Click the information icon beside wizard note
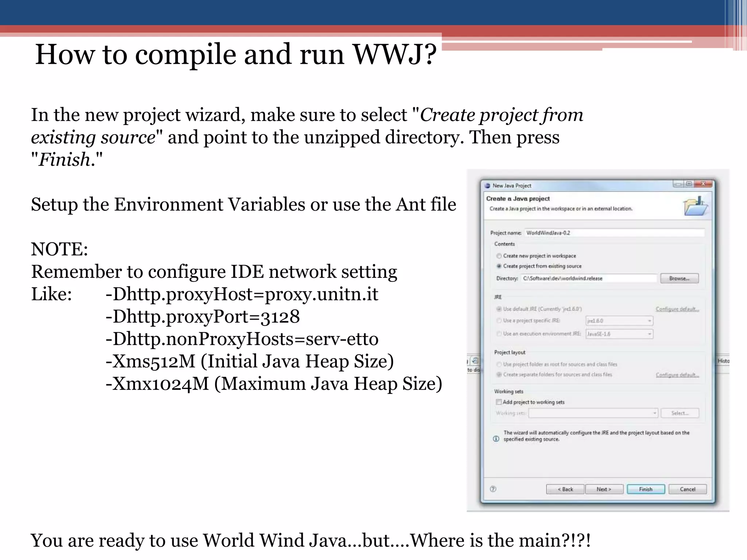This screenshot has height=560, width=747. [496, 439]
